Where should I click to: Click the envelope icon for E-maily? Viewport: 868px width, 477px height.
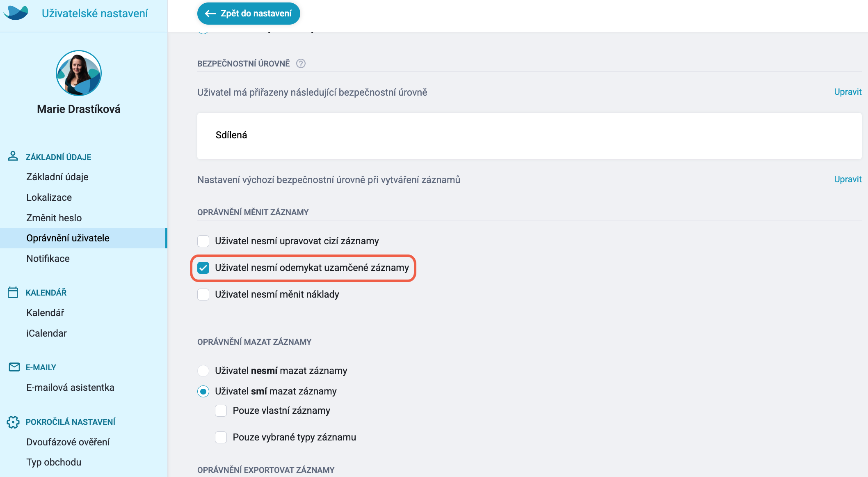(14, 367)
